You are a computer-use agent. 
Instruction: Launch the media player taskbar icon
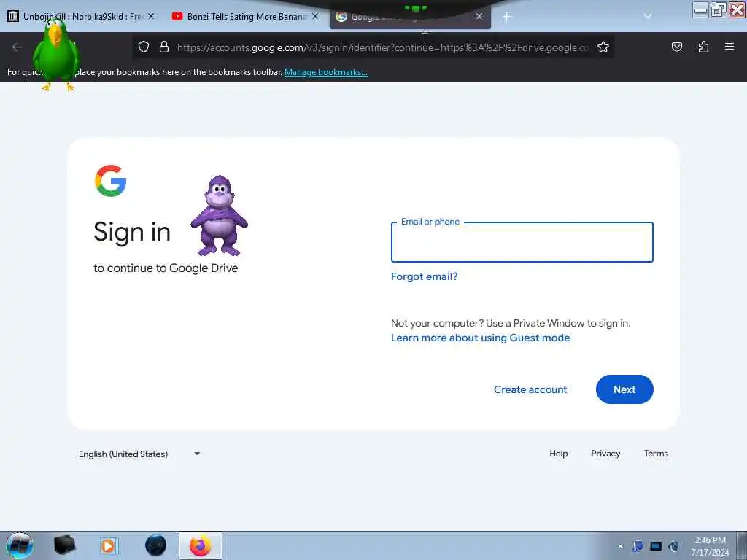click(x=109, y=545)
